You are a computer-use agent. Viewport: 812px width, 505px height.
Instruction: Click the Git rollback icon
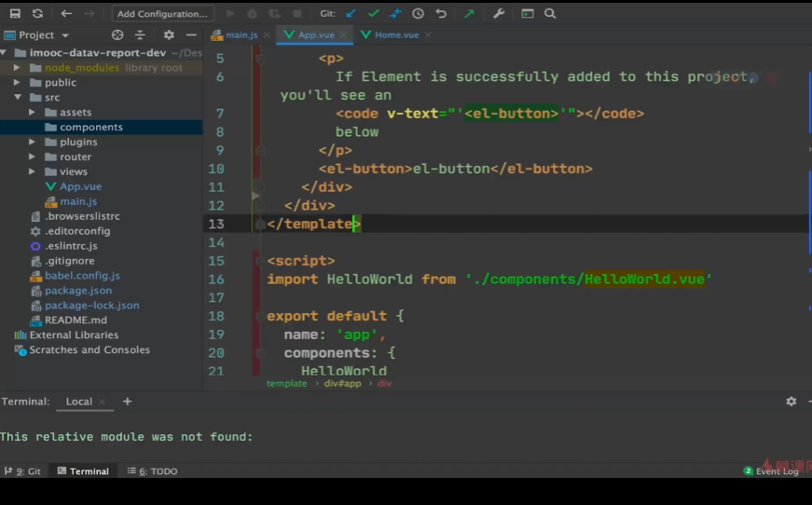(441, 14)
